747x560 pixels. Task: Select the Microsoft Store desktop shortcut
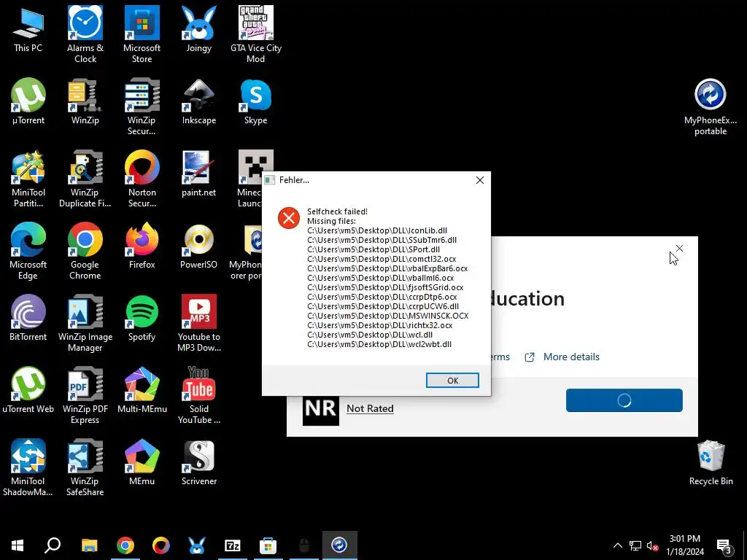click(x=142, y=34)
